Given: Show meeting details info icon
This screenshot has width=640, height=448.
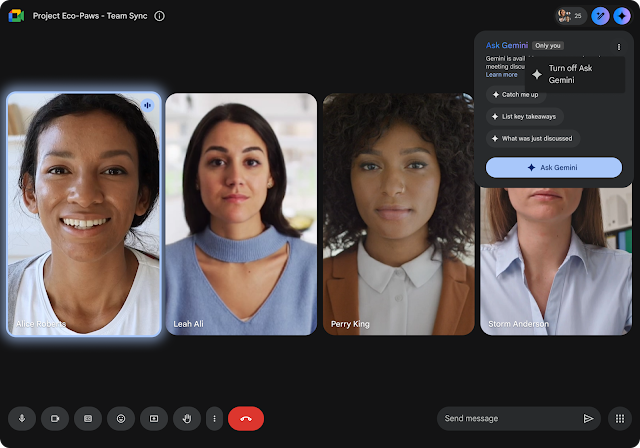Looking at the screenshot, I should pos(160,16).
